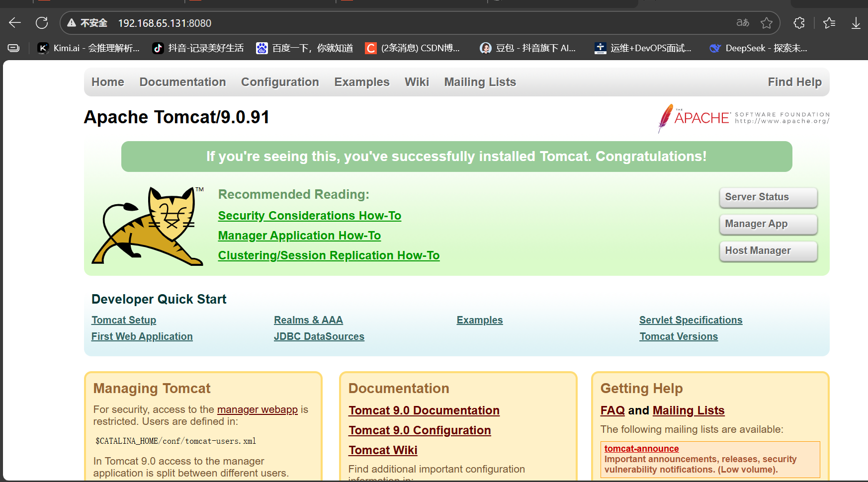Open the Douyin (抖音) bookmark
868x482 pixels.
tap(198, 48)
